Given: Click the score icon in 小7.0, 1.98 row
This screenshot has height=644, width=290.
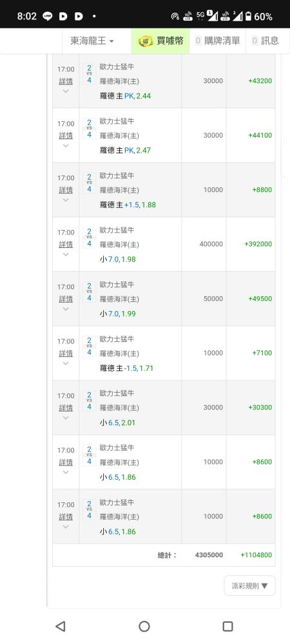Looking at the screenshot, I should pyautogui.click(x=89, y=238).
